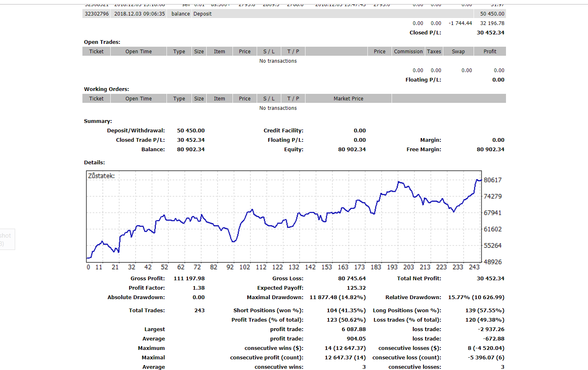The width and height of the screenshot is (588, 370).
Task: Click the 'Deposit/Withdrawal:' label
Action: pyautogui.click(x=136, y=131)
